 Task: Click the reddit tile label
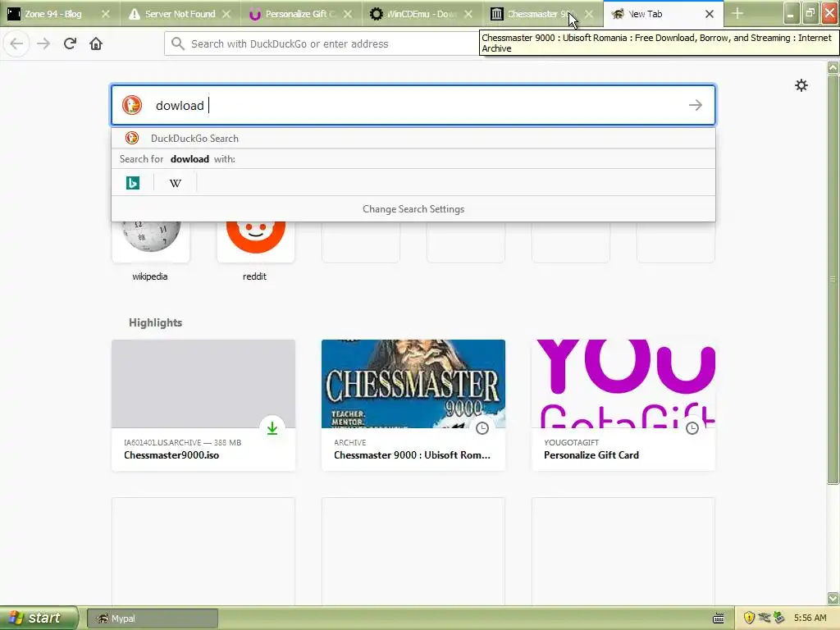click(254, 276)
